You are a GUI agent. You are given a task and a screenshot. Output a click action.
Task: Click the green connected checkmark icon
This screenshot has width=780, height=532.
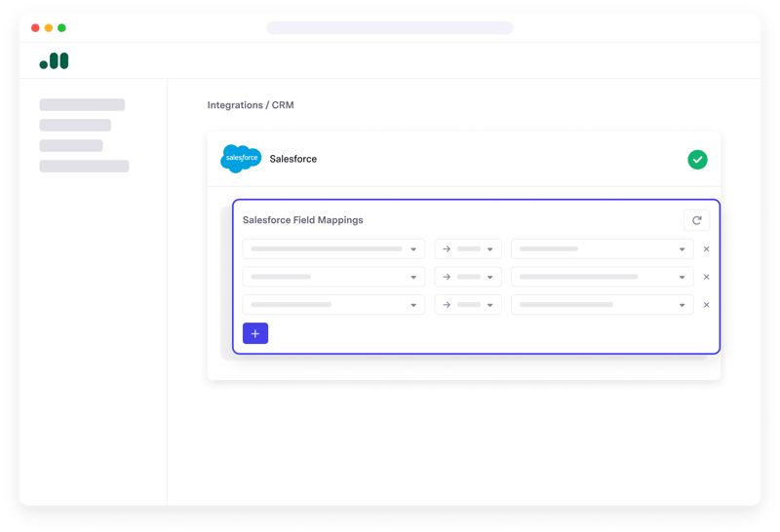(697, 160)
